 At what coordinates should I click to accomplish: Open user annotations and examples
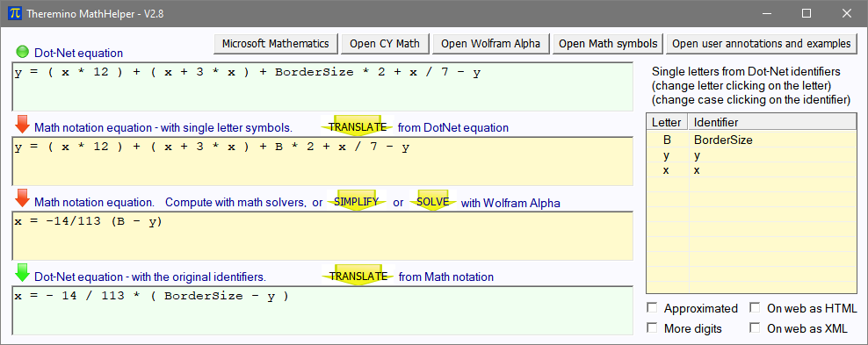[x=761, y=44]
